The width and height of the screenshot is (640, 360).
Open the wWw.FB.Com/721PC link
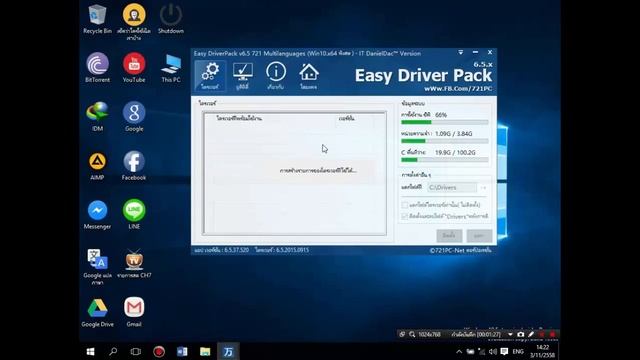point(458,89)
